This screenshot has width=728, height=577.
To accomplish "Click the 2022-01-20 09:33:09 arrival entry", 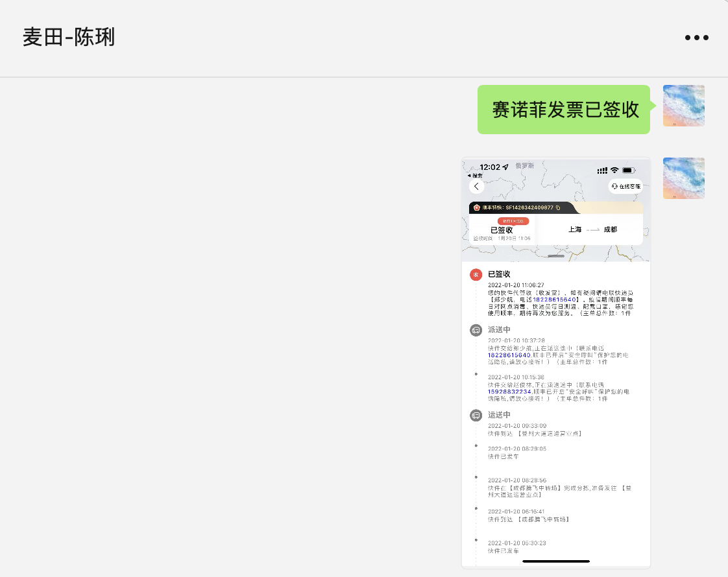I will [x=535, y=429].
